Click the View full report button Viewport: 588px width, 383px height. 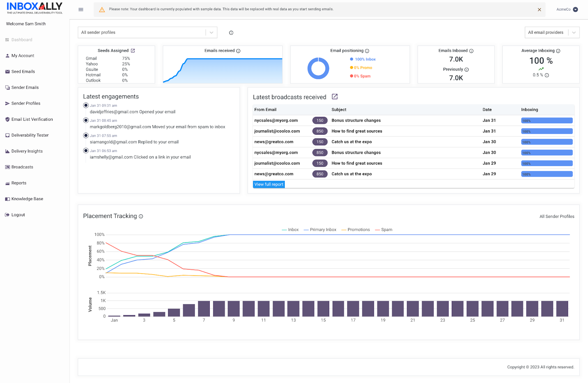(x=269, y=184)
